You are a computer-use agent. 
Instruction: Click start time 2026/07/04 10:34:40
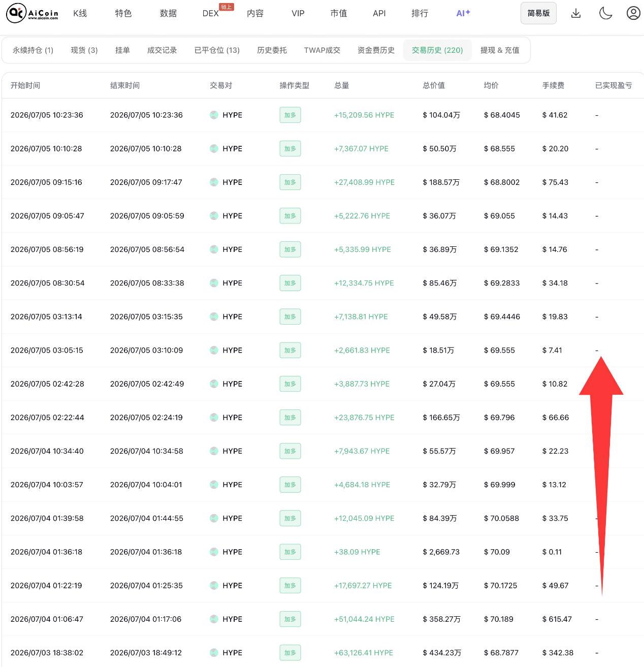coord(47,451)
